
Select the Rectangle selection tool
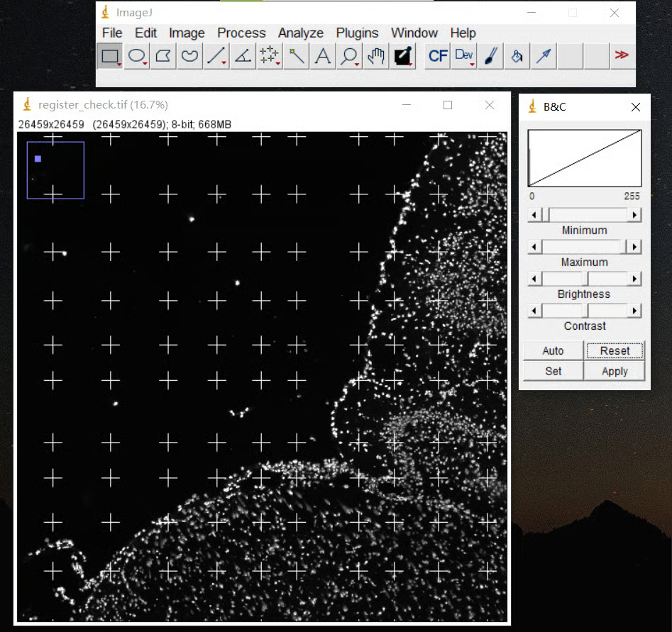(110, 56)
